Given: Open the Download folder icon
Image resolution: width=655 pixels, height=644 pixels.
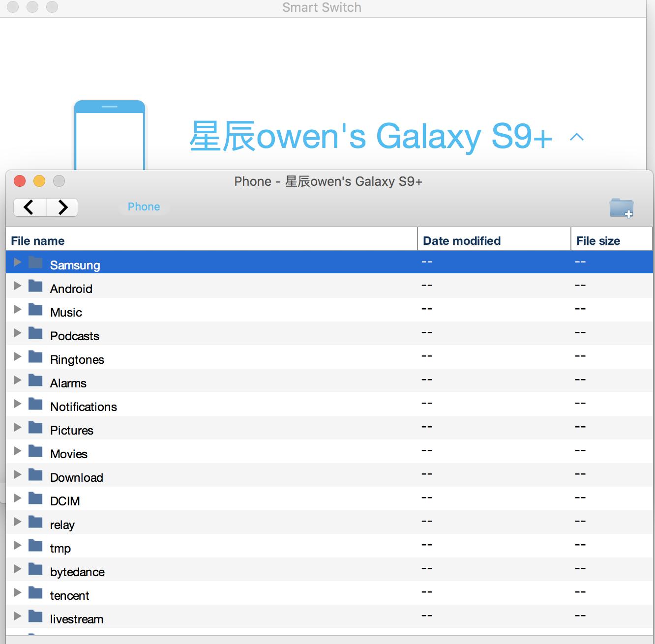Looking at the screenshot, I should [x=35, y=474].
